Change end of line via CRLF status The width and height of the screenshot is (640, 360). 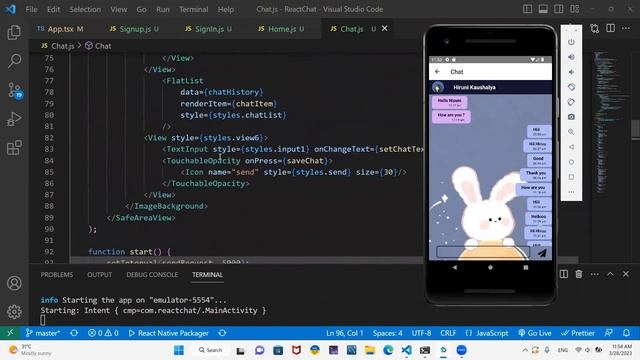[448, 333]
